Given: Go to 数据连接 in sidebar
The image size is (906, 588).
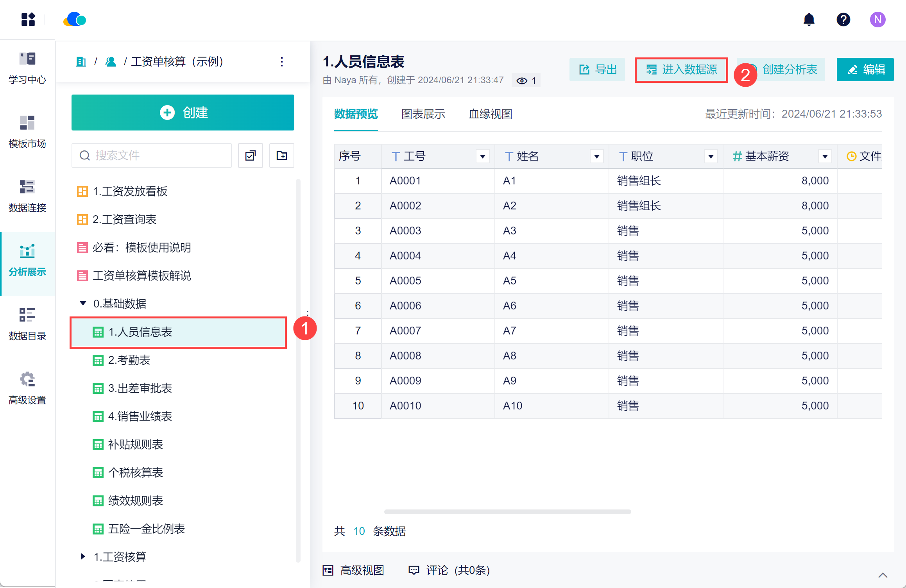Looking at the screenshot, I should point(27,196).
